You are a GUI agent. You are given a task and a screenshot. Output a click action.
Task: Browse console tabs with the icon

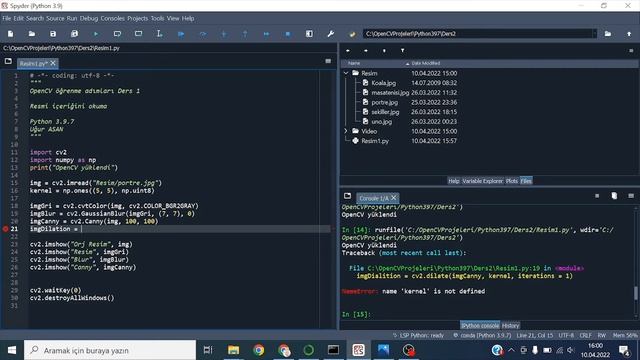[347, 196]
